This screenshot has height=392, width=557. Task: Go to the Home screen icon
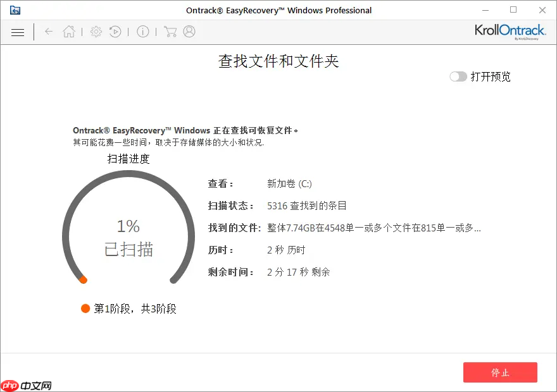click(x=69, y=31)
